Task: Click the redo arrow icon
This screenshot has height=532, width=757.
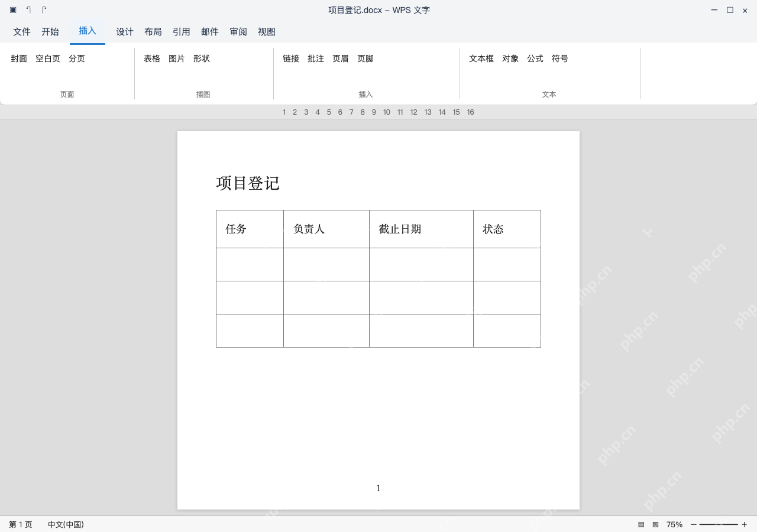Action: pyautogui.click(x=44, y=10)
